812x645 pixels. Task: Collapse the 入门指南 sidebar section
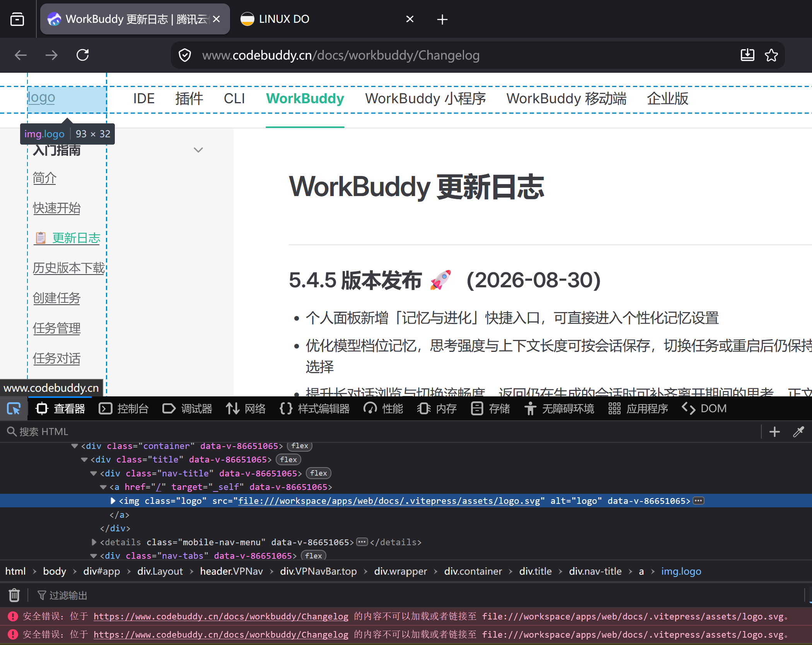click(198, 150)
